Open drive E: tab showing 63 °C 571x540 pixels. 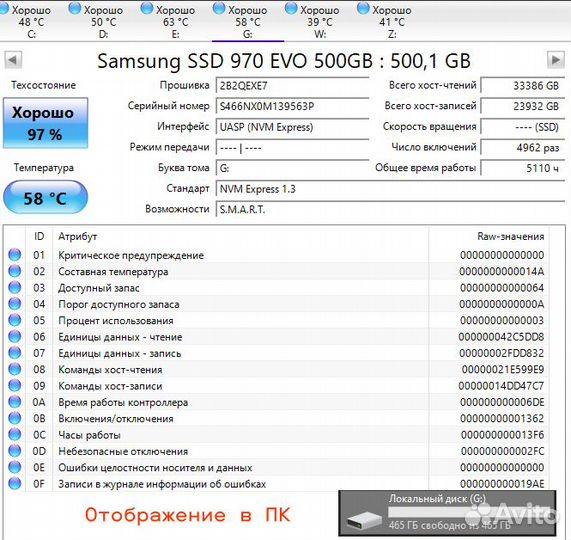175,21
